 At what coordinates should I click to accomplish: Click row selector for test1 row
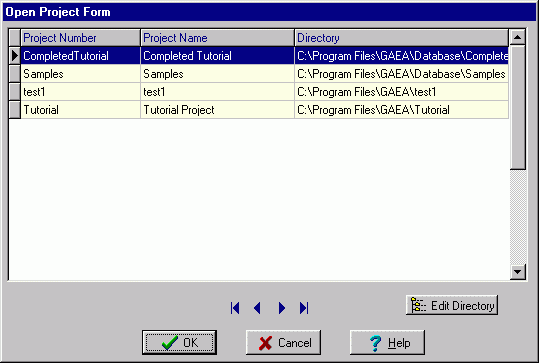click(x=14, y=92)
